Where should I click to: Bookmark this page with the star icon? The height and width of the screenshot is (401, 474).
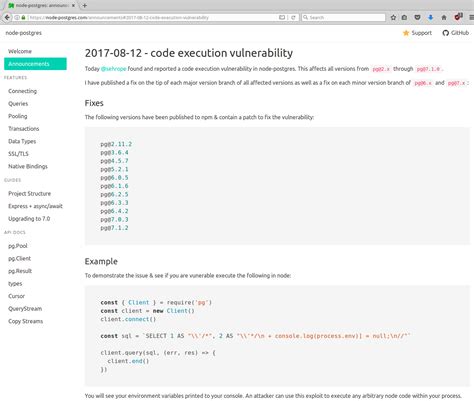pyautogui.click(x=393, y=17)
